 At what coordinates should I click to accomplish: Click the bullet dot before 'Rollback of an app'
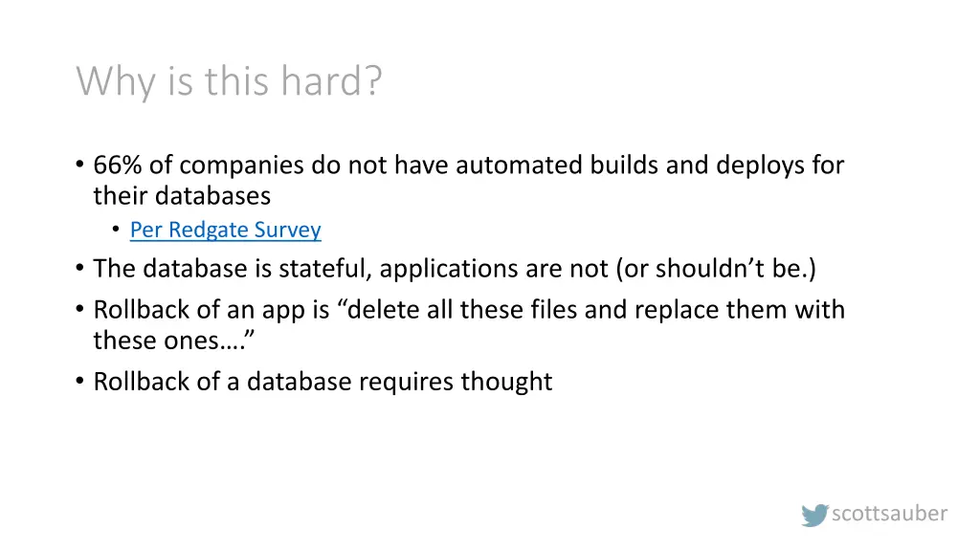(x=80, y=309)
